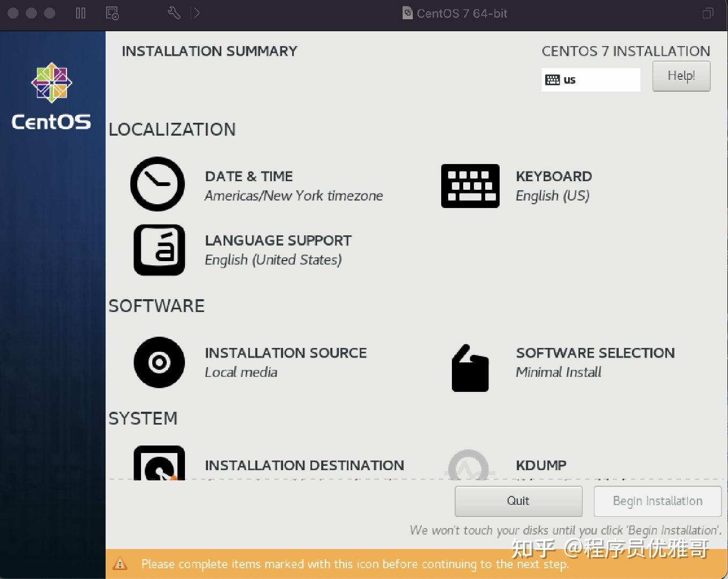728x579 pixels.
Task: Open virtual machine settings wrench
Action: [173, 12]
